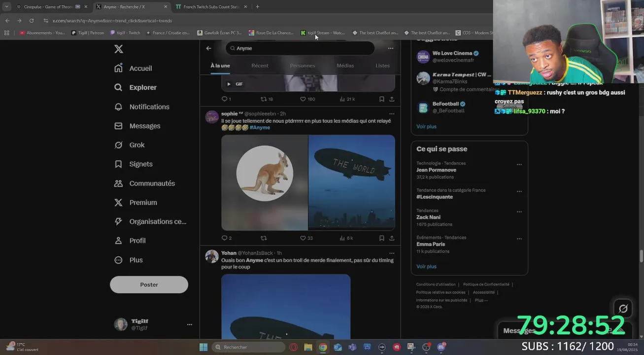Open Accueil home icon
This screenshot has height=355, width=644.
[118, 68]
